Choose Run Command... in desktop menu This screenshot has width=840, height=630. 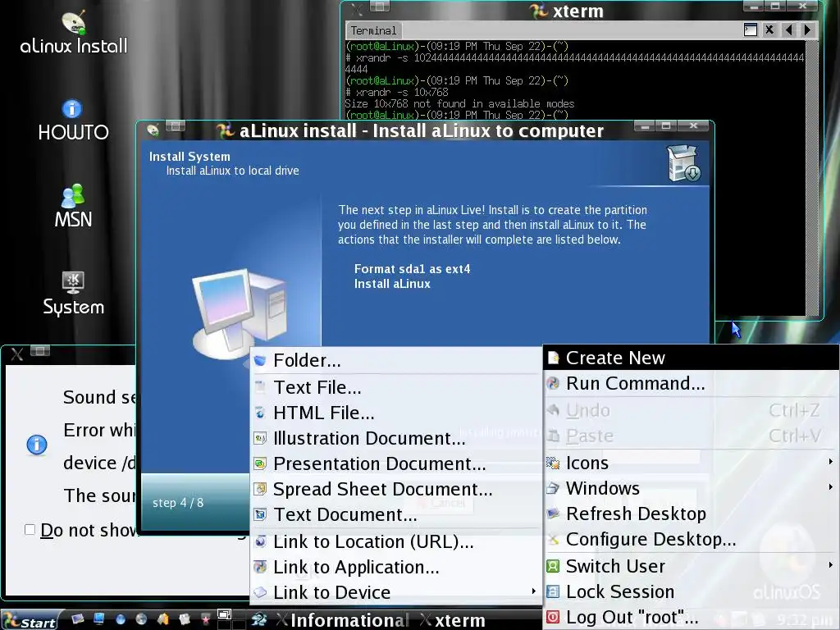[x=691, y=383]
